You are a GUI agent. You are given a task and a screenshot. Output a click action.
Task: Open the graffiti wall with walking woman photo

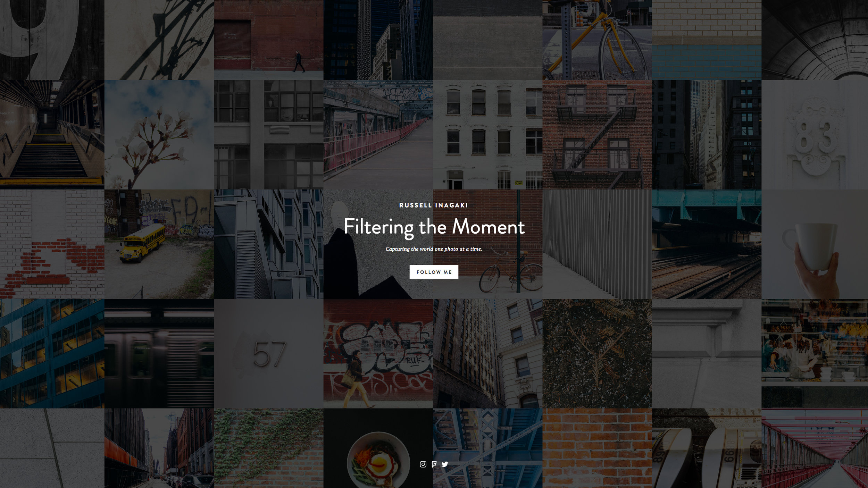click(x=378, y=354)
